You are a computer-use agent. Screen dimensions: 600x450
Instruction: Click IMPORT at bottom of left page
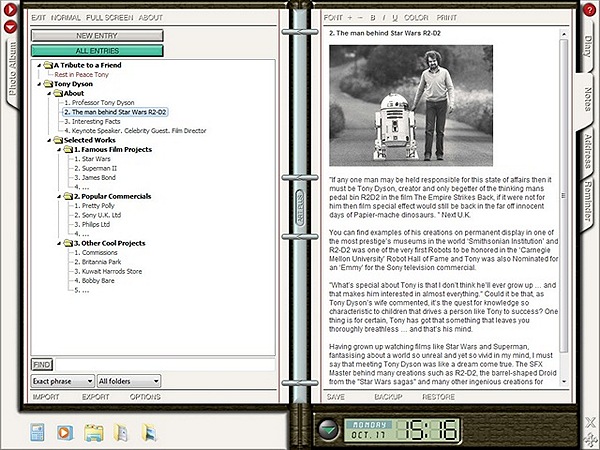pyautogui.click(x=46, y=397)
